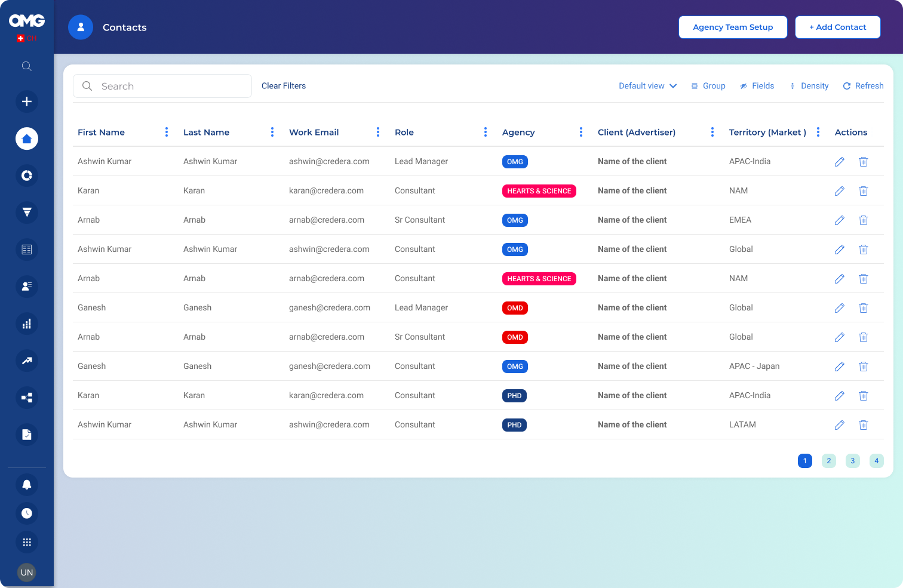Delete the contact with territory LATAM

863,425
